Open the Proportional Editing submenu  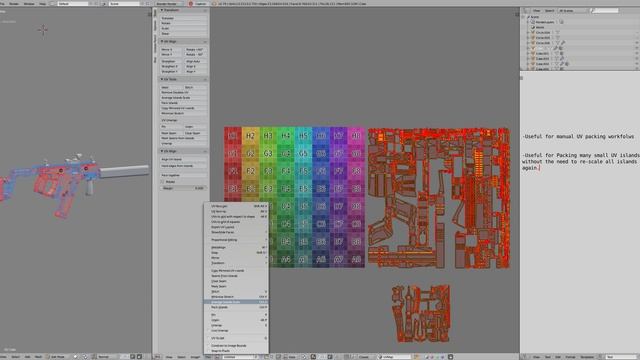(236, 240)
